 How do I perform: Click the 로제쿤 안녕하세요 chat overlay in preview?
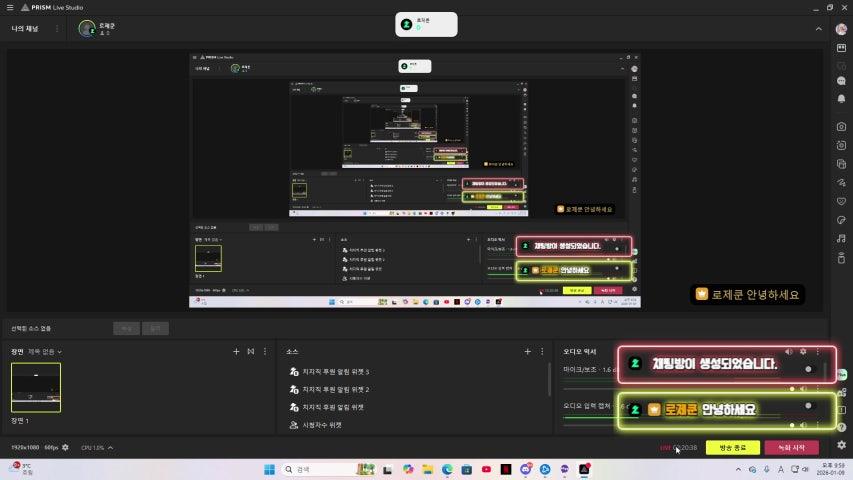pyautogui.click(x=747, y=294)
